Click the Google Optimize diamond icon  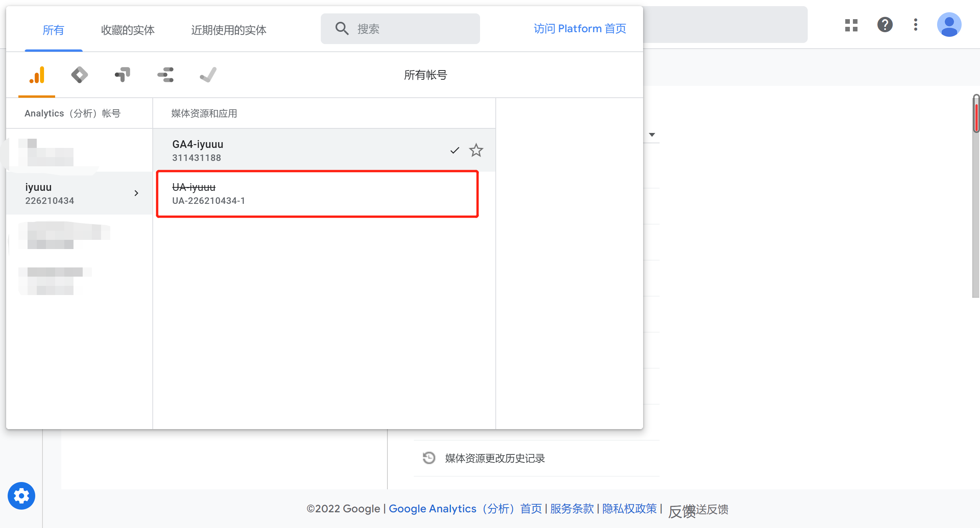tap(79, 74)
